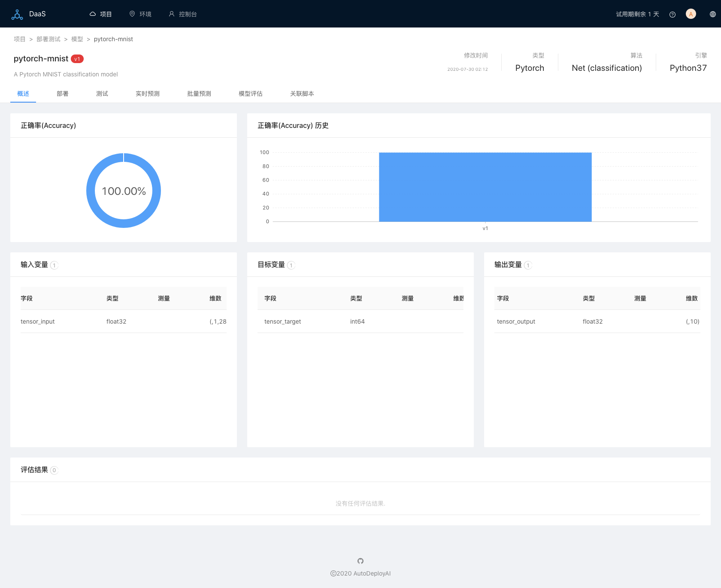721x588 pixels.
Task: Click the DaaS logo icon
Action: pyautogui.click(x=17, y=14)
